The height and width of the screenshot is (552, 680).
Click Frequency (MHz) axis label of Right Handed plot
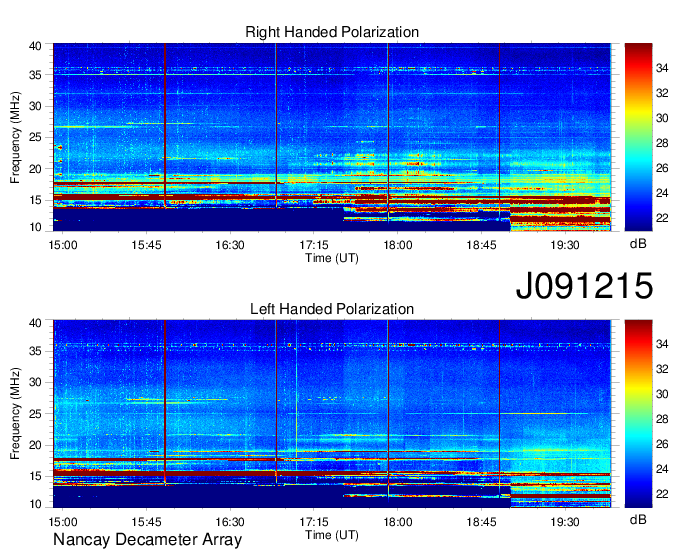pos(15,137)
